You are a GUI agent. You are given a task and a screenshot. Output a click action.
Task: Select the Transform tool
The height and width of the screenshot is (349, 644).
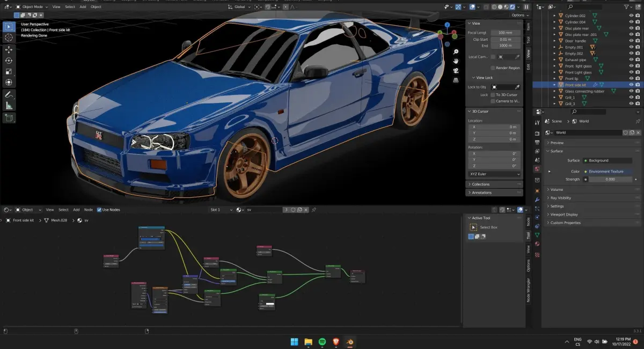tap(9, 82)
